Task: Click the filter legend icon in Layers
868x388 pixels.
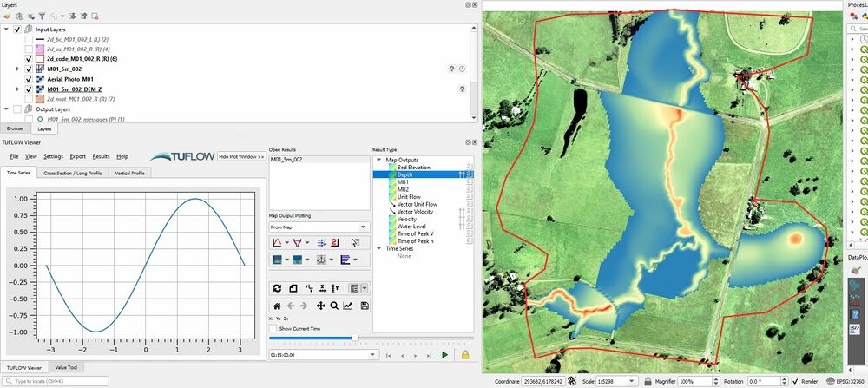Action: tap(43, 16)
